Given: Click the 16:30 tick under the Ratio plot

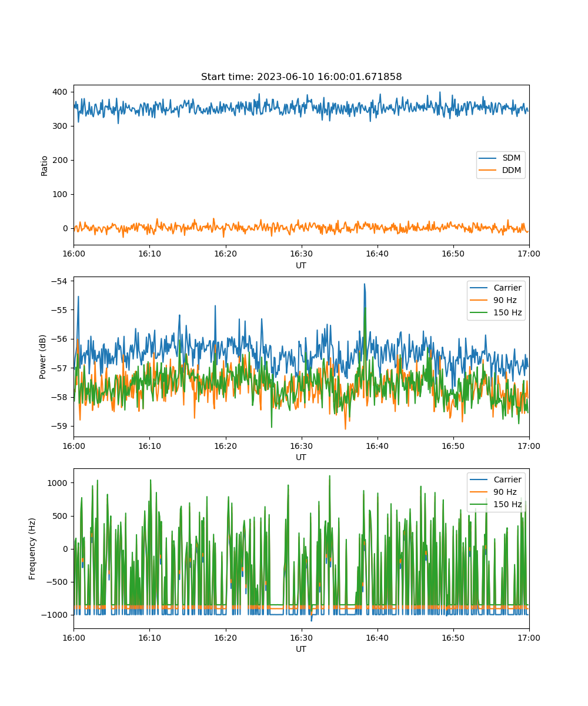Looking at the screenshot, I should tap(301, 254).
